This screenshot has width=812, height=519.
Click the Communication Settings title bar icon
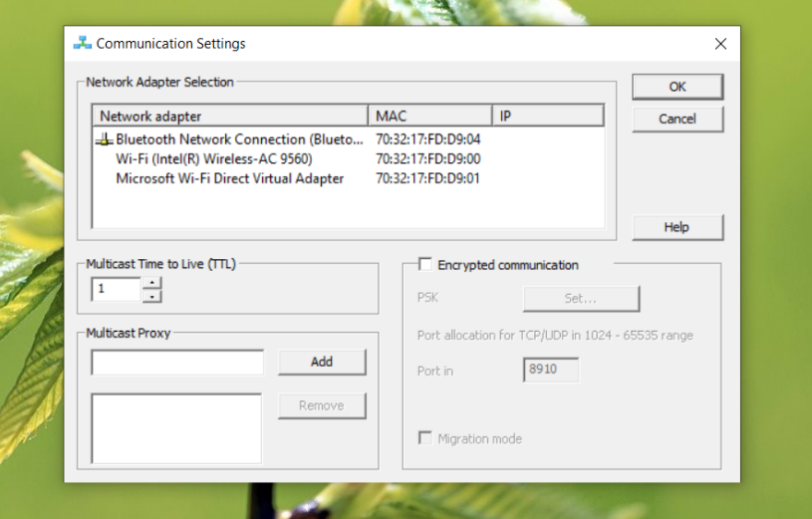(x=83, y=43)
